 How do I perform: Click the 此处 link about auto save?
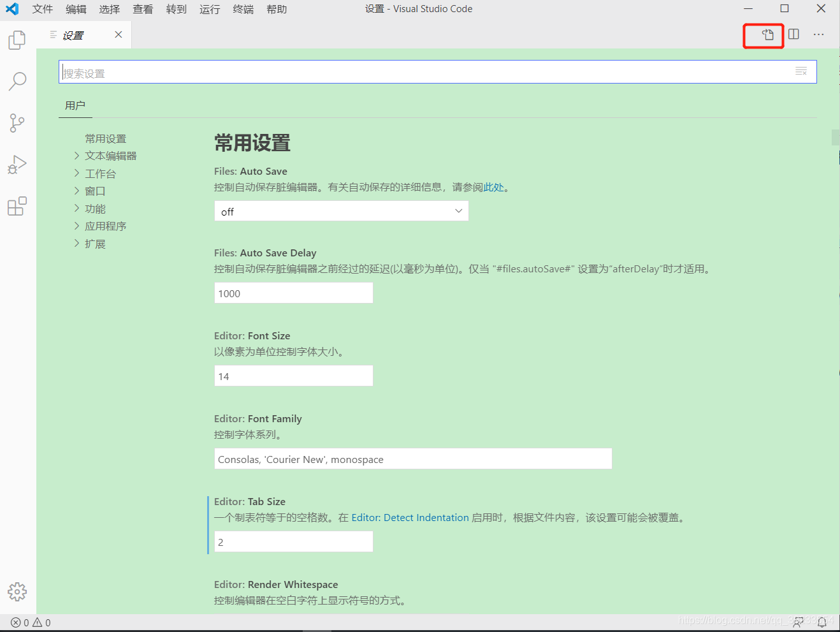(x=495, y=187)
